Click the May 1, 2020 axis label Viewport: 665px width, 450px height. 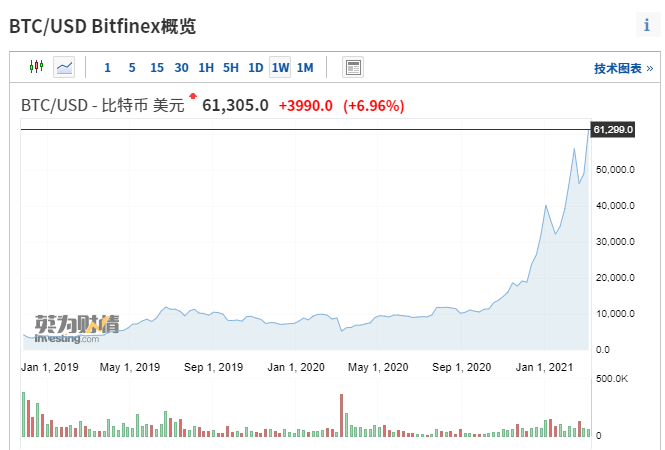[378, 367]
